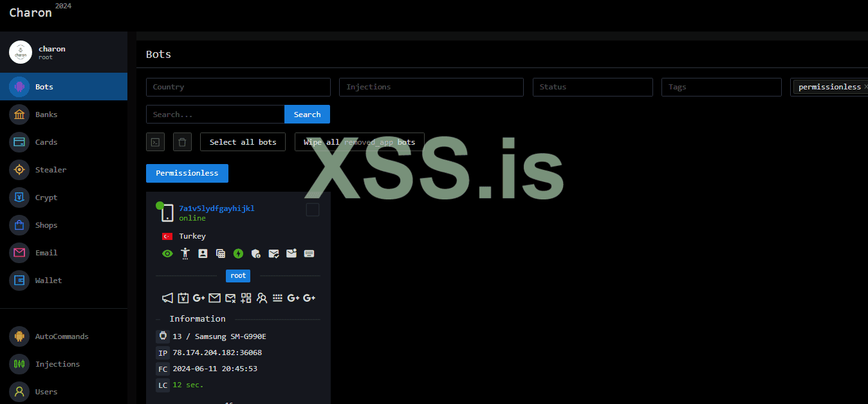Click the two-people group icon
Image resolution: width=868 pixels, height=404 pixels.
click(x=262, y=298)
